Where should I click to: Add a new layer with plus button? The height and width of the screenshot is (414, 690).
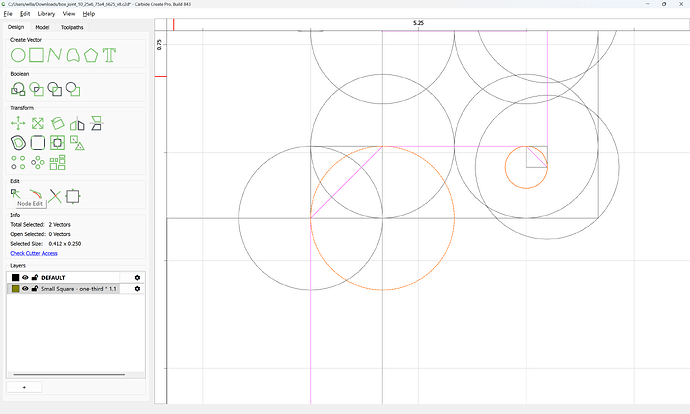click(x=24, y=387)
